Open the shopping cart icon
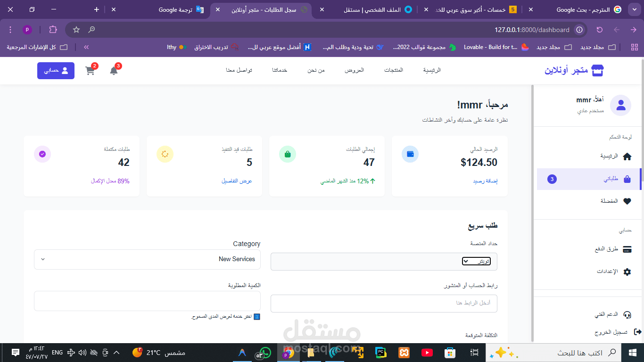This screenshot has height=362, width=644. click(90, 71)
